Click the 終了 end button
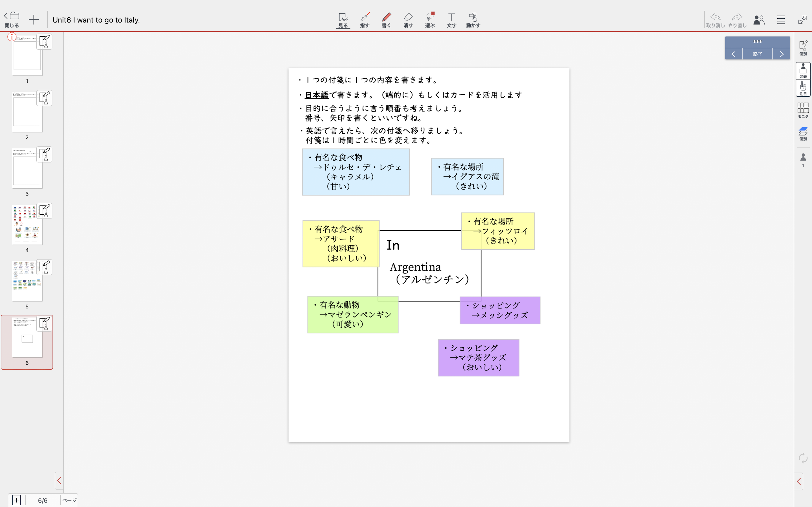 click(x=757, y=54)
